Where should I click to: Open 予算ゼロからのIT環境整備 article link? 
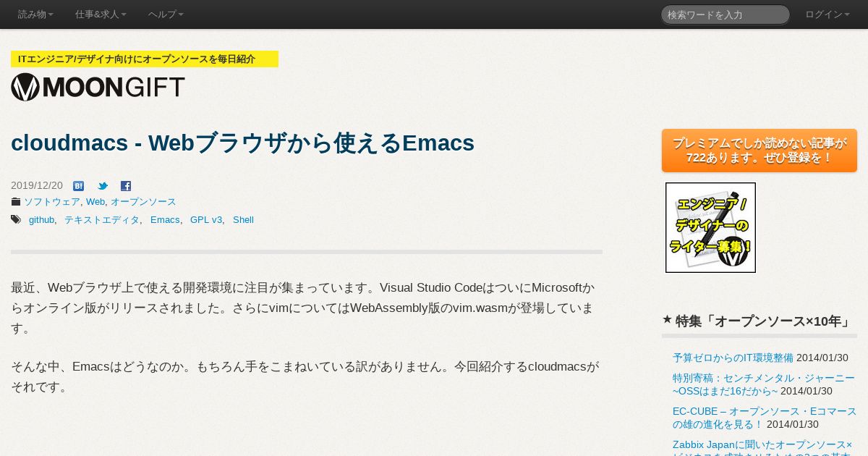click(x=733, y=358)
